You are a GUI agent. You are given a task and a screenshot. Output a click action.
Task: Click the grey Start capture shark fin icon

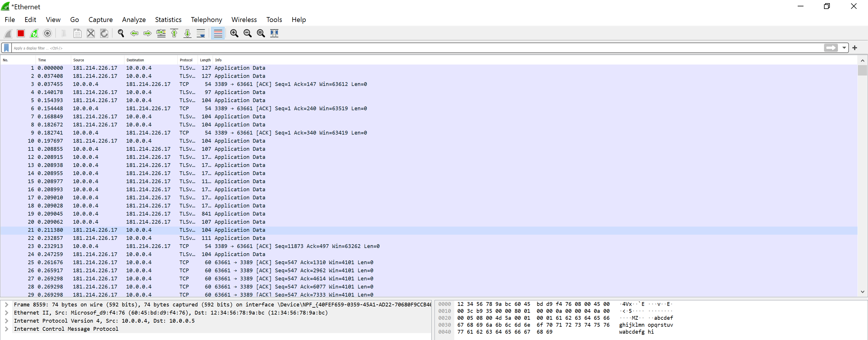(8, 33)
